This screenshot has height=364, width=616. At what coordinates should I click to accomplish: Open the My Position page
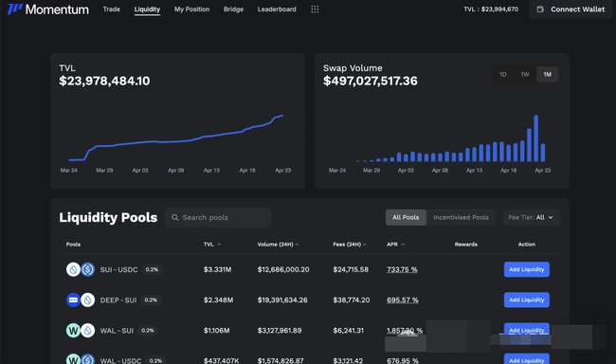point(191,9)
